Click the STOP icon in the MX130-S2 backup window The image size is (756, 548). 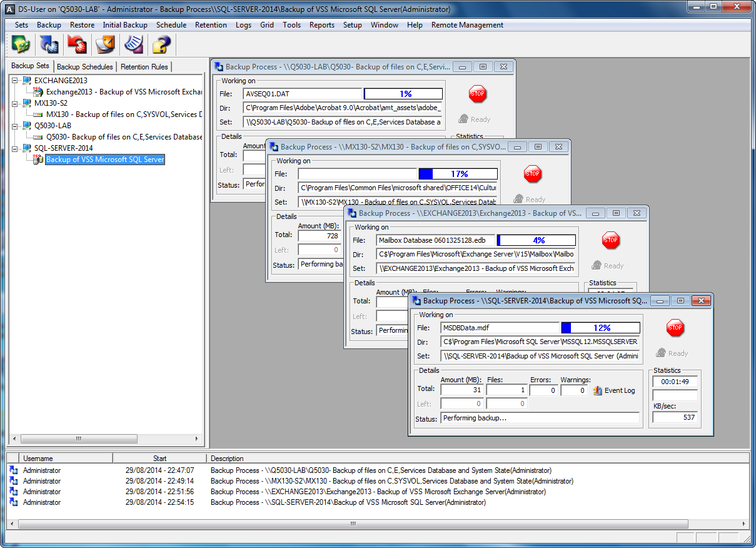point(533,174)
